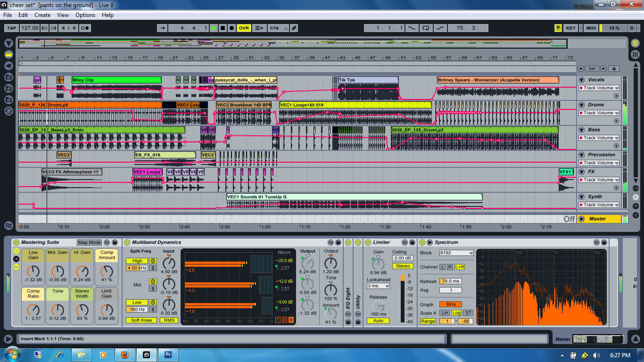The image size is (644, 362).
Task: Open the Create menu
Action: click(x=42, y=15)
